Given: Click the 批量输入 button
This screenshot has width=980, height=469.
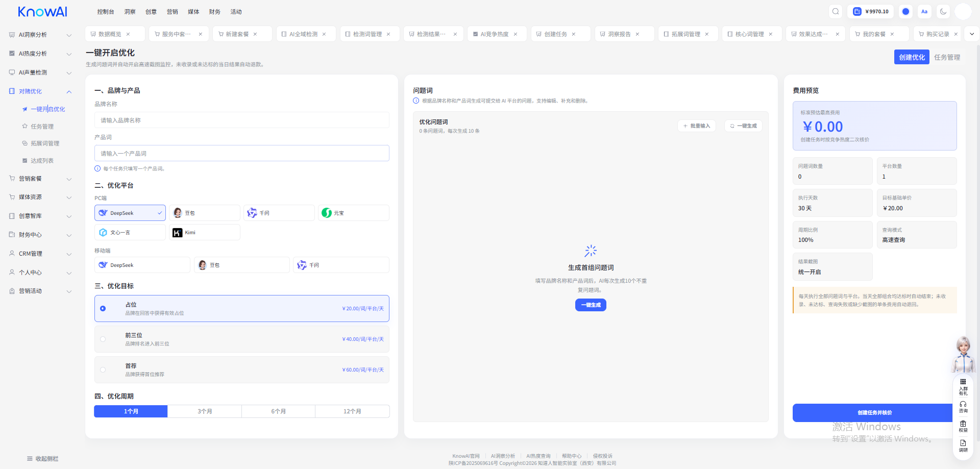Looking at the screenshot, I should [697, 126].
